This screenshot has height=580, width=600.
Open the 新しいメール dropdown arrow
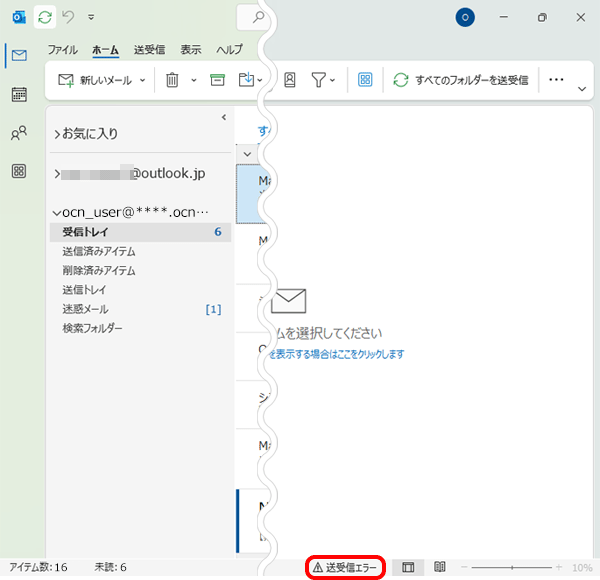tap(142, 80)
